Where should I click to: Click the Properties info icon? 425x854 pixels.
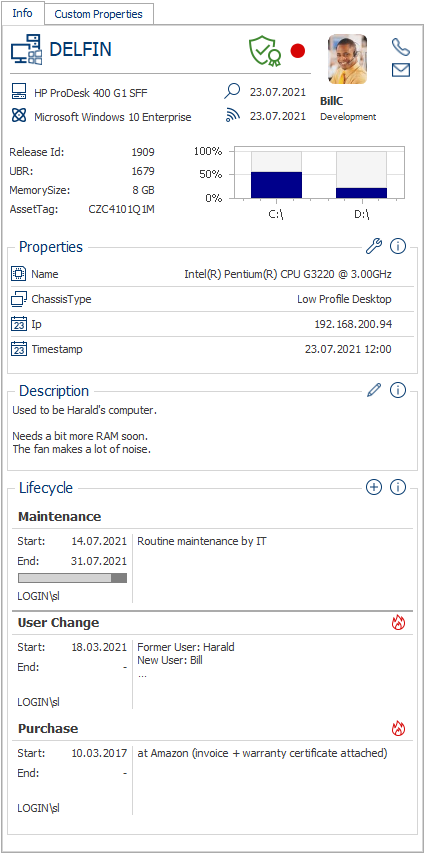coord(398,247)
